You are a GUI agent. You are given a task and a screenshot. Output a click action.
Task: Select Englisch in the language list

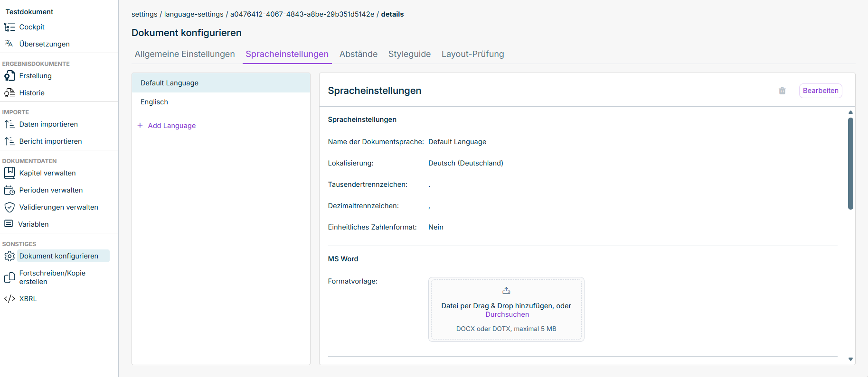click(x=221, y=102)
